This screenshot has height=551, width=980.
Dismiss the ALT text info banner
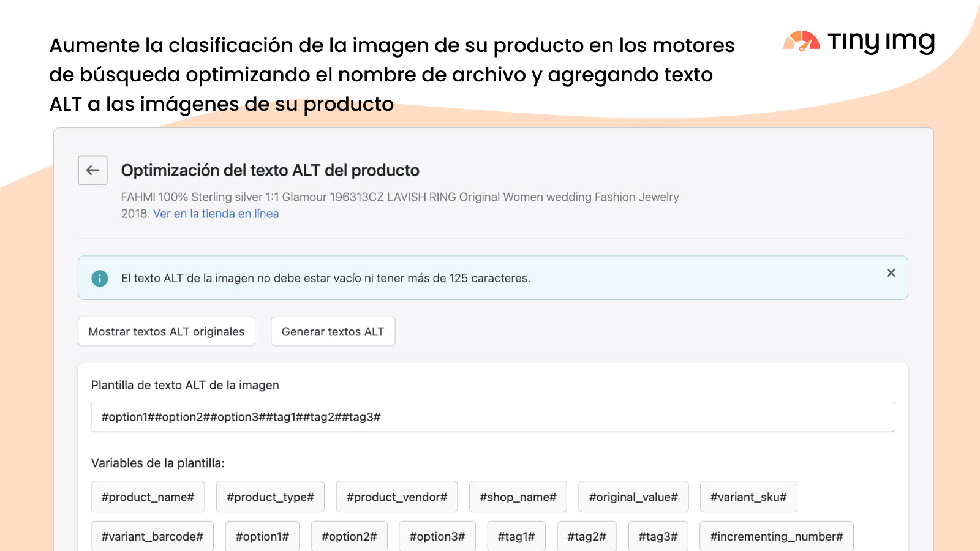891,273
